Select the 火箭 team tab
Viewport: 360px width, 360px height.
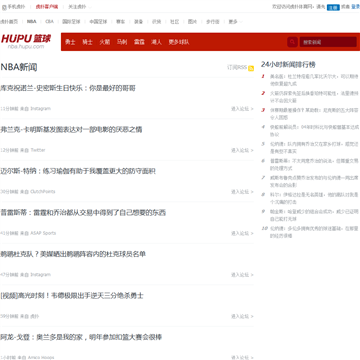pos(105,42)
